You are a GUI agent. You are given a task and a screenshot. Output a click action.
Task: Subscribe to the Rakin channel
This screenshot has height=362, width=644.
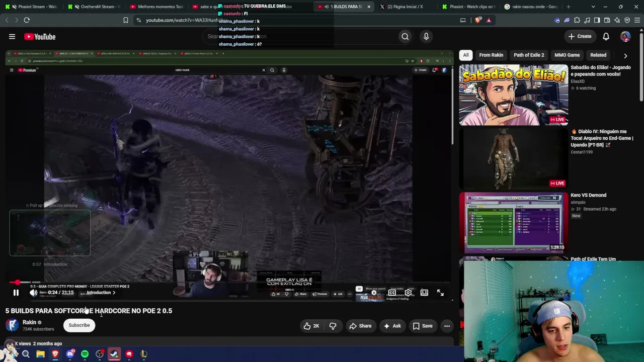click(x=79, y=325)
